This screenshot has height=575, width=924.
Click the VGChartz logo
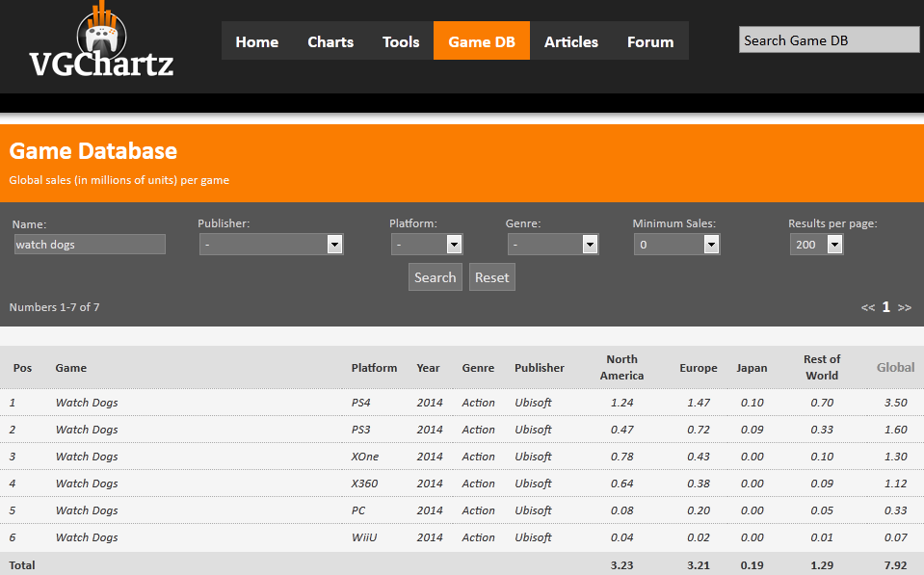[101, 43]
